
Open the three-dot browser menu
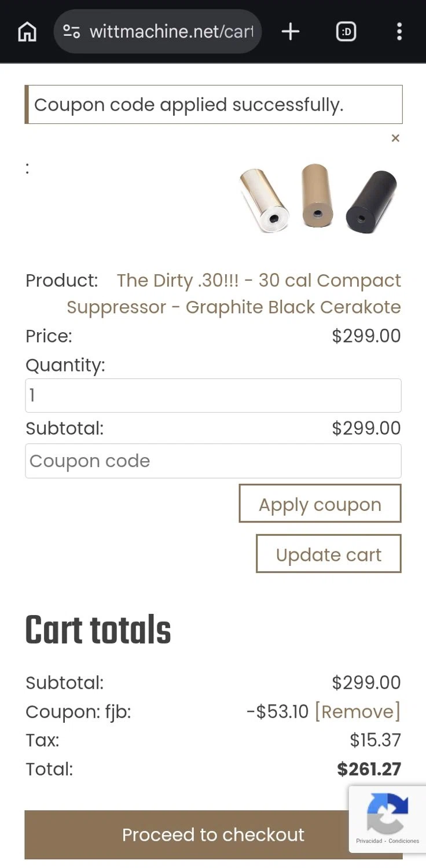click(x=399, y=32)
